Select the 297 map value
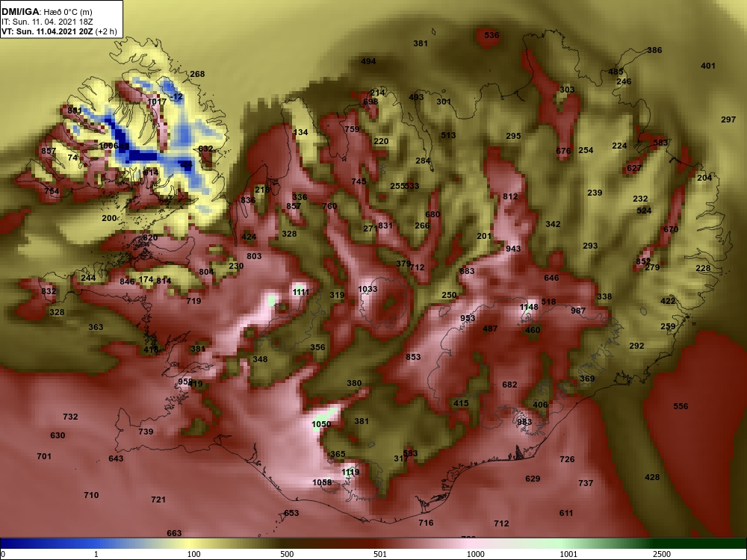The image size is (747, 560). [728, 120]
